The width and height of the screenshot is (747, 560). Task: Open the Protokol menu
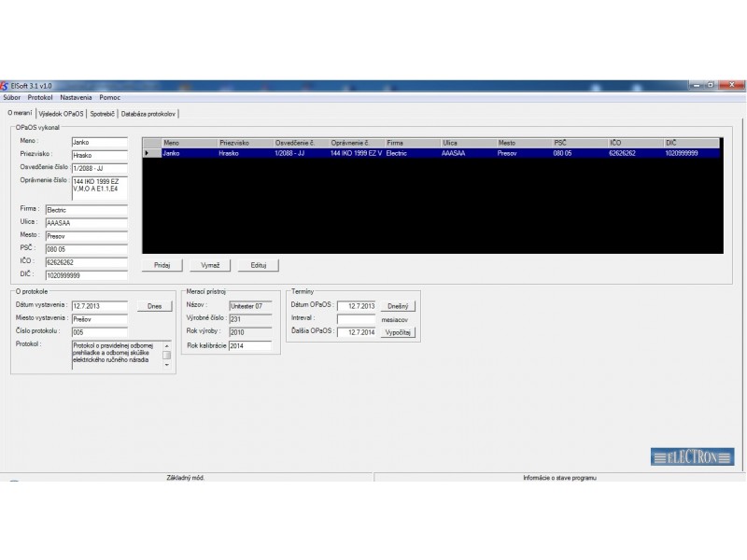tap(40, 97)
